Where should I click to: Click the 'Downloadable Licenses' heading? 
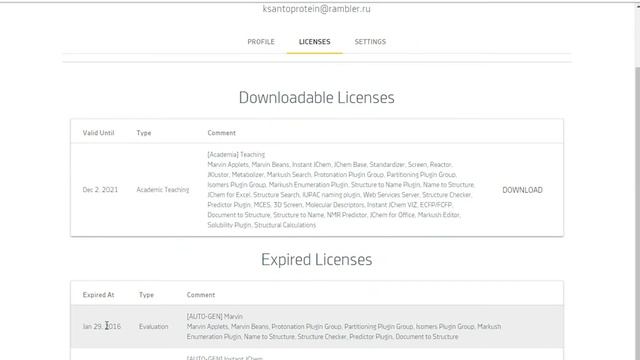click(x=316, y=98)
